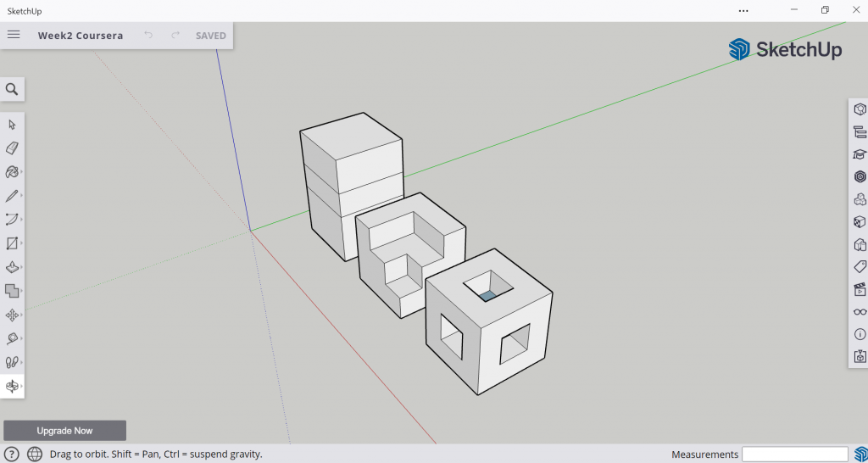The image size is (868, 463).
Task: Open the Solid Inspector panel
Action: coord(860,356)
